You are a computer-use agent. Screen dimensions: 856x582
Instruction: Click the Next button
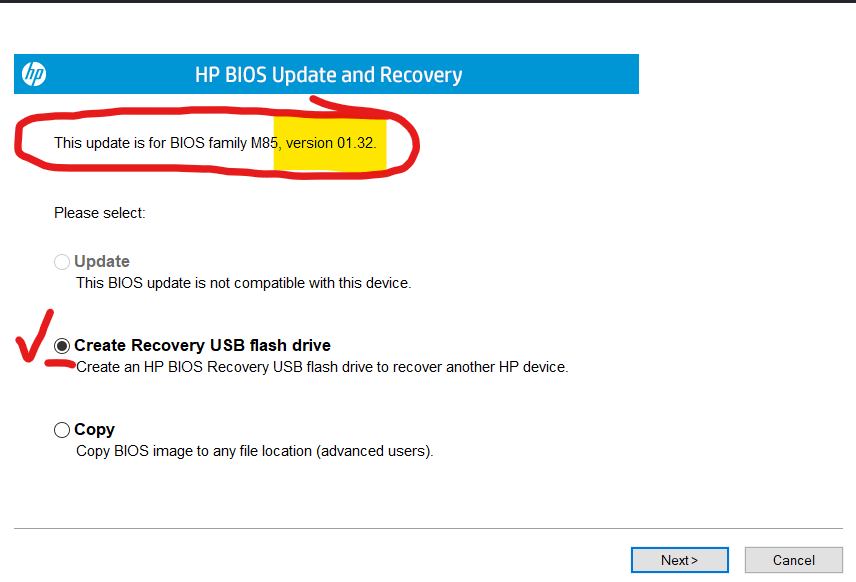pos(680,560)
